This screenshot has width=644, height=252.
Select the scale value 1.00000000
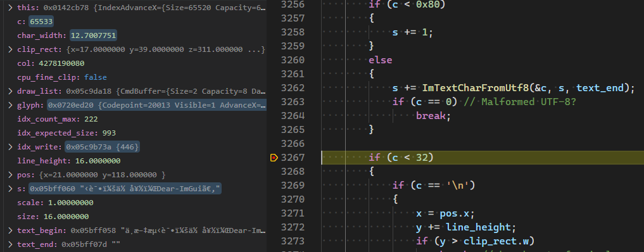coord(71,203)
